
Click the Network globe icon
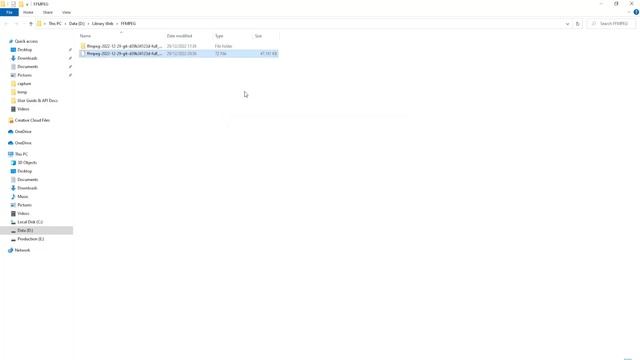tap(11, 250)
